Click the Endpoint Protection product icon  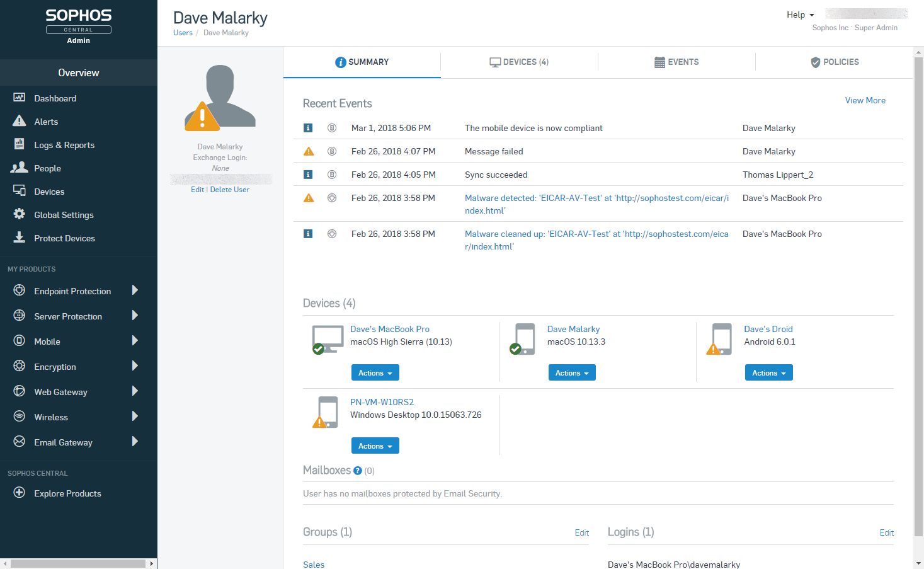20,290
